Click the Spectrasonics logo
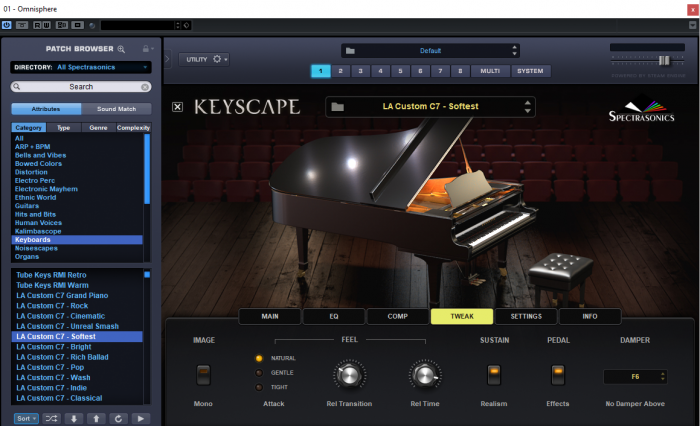700x426 pixels. click(x=642, y=109)
